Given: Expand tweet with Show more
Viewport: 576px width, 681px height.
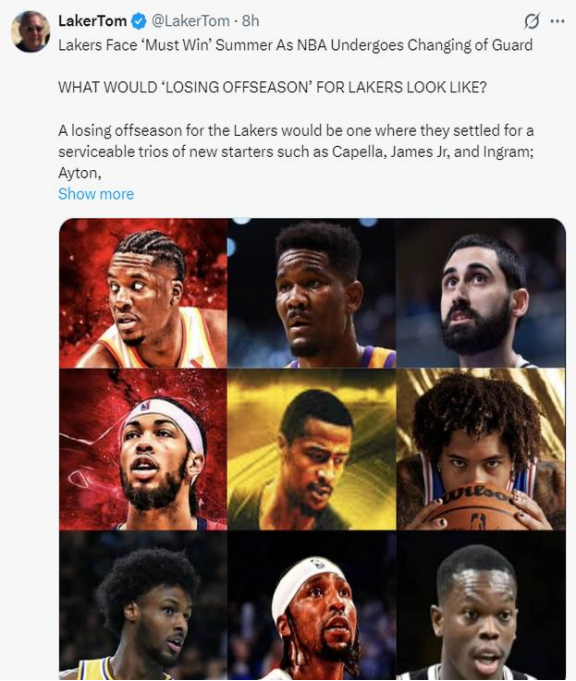Looking at the screenshot, I should point(96,194).
